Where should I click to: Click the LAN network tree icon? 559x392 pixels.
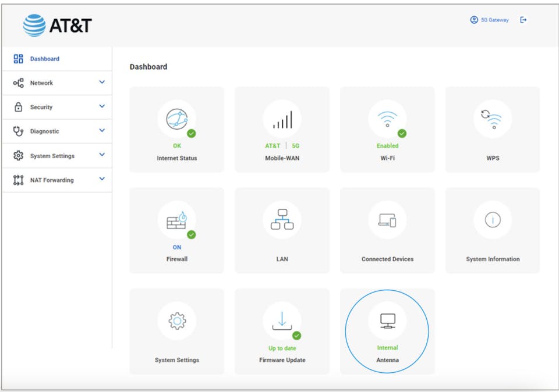pos(282,220)
